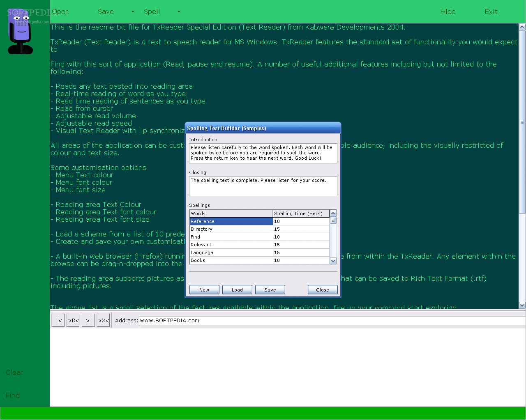Click spelling time cell for Directory
This screenshot has width=526, height=420.
(301, 229)
